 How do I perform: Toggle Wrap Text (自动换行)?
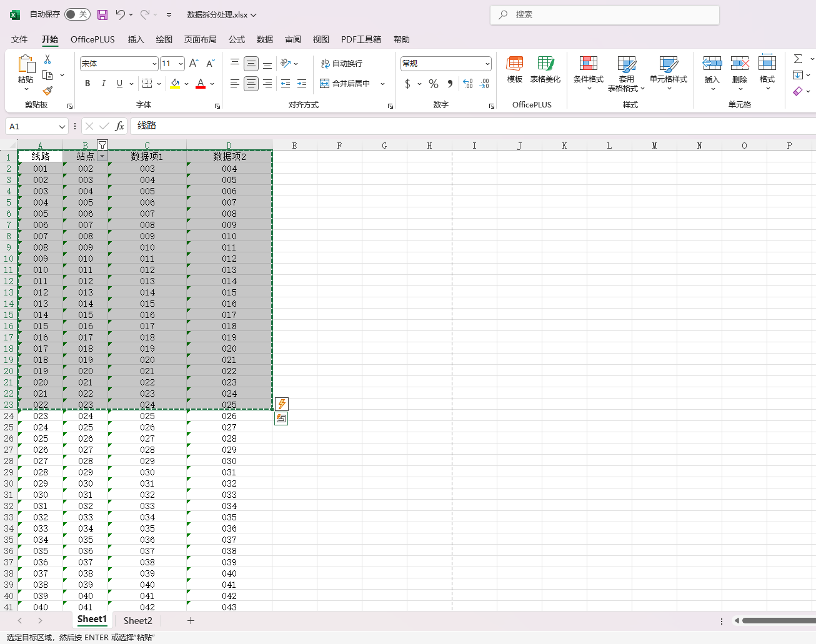342,63
